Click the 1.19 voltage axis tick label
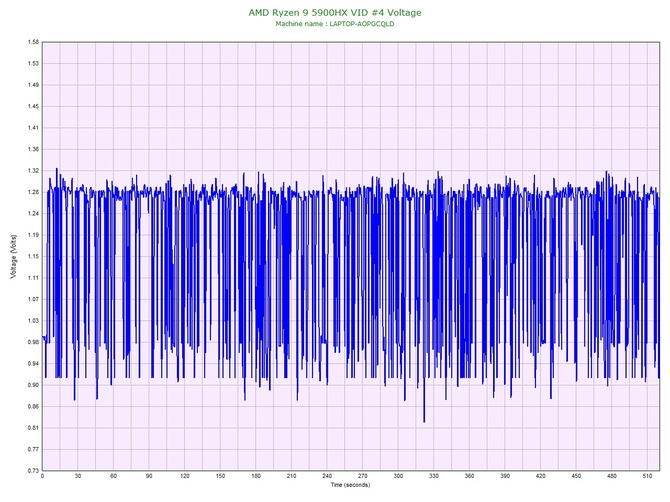The image size is (670, 502). pos(33,235)
